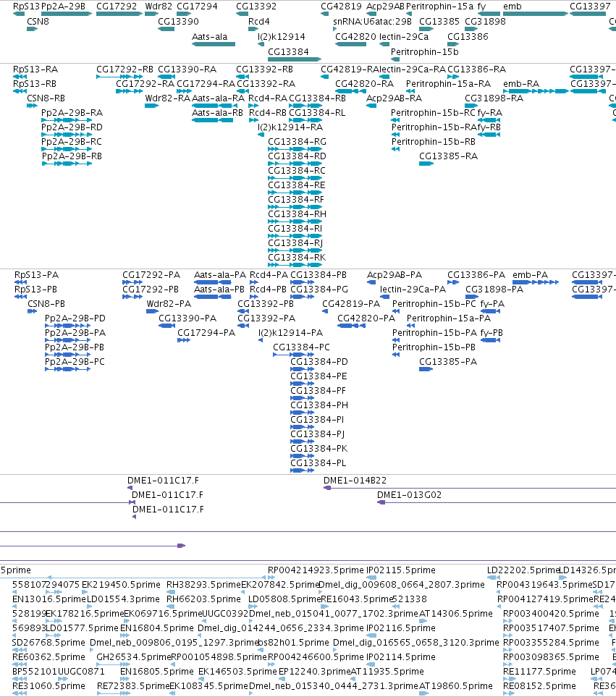This screenshot has height=697, width=616.
Task: Select the DME1-013G02 clone label
Action: click(409, 495)
